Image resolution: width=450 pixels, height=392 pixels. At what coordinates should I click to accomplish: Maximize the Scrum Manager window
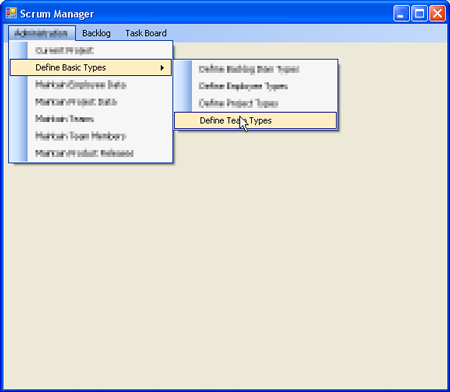click(419, 14)
